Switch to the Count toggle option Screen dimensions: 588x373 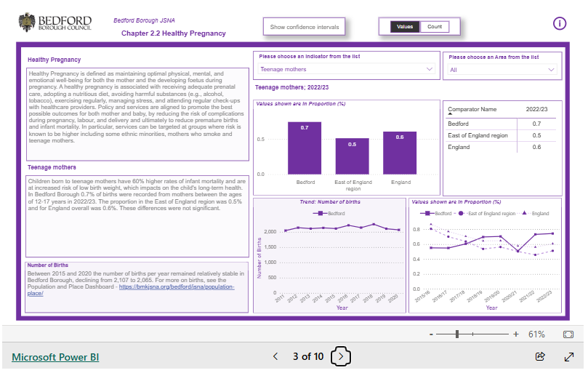pyautogui.click(x=435, y=27)
